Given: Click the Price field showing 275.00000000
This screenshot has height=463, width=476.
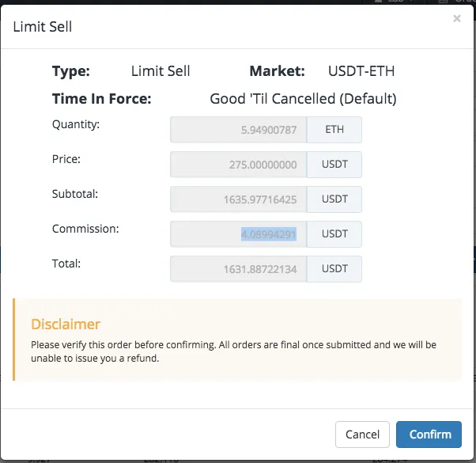Looking at the screenshot, I should [x=238, y=165].
